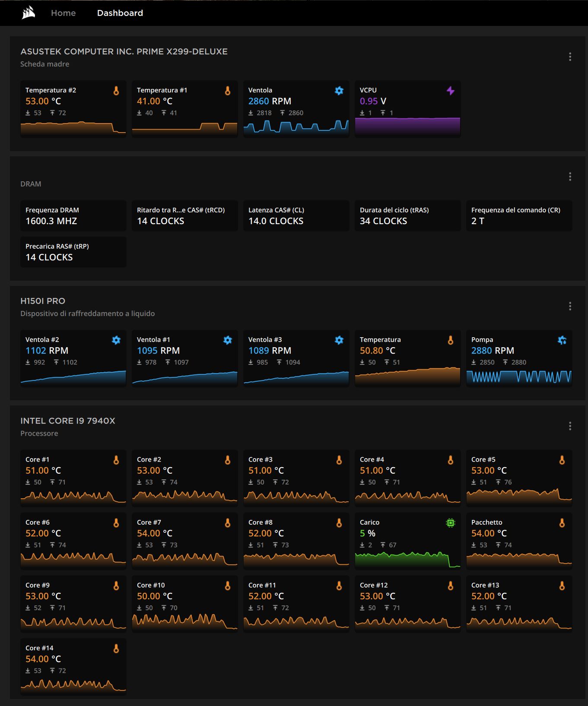The width and height of the screenshot is (588, 706).
Task: Click fan icon on Ventola #3 card
Action: 339,340
